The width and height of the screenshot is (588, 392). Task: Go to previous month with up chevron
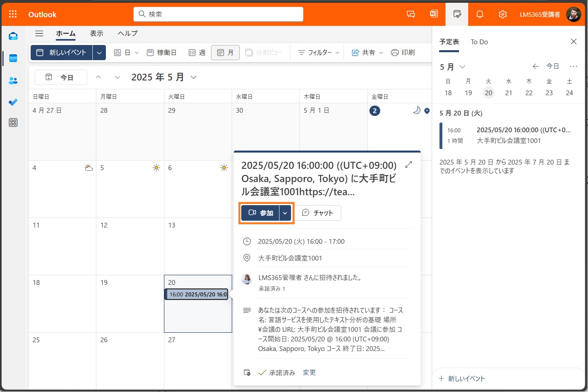click(98, 77)
